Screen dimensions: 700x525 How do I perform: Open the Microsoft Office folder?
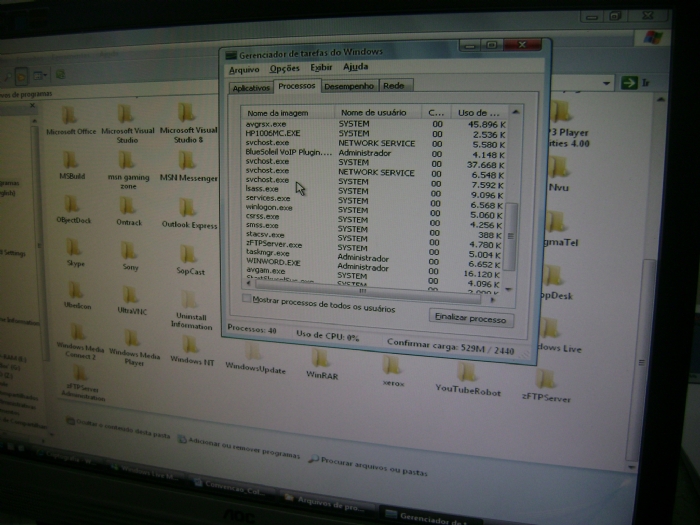coord(71,121)
